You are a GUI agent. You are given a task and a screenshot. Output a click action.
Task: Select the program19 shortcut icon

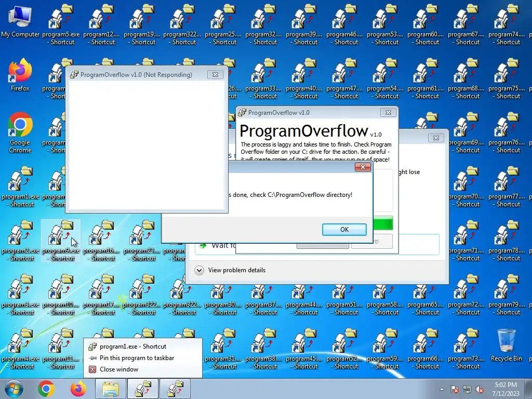tap(142, 24)
